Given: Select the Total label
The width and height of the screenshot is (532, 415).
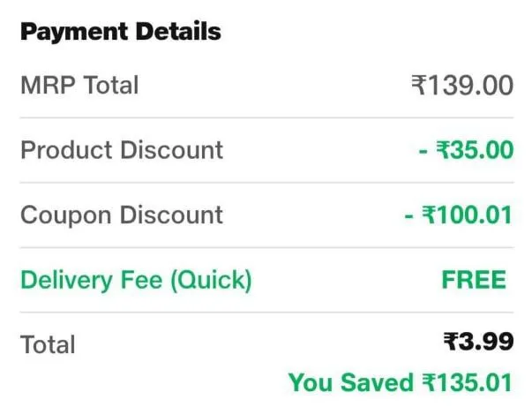Looking at the screenshot, I should click(x=48, y=344).
